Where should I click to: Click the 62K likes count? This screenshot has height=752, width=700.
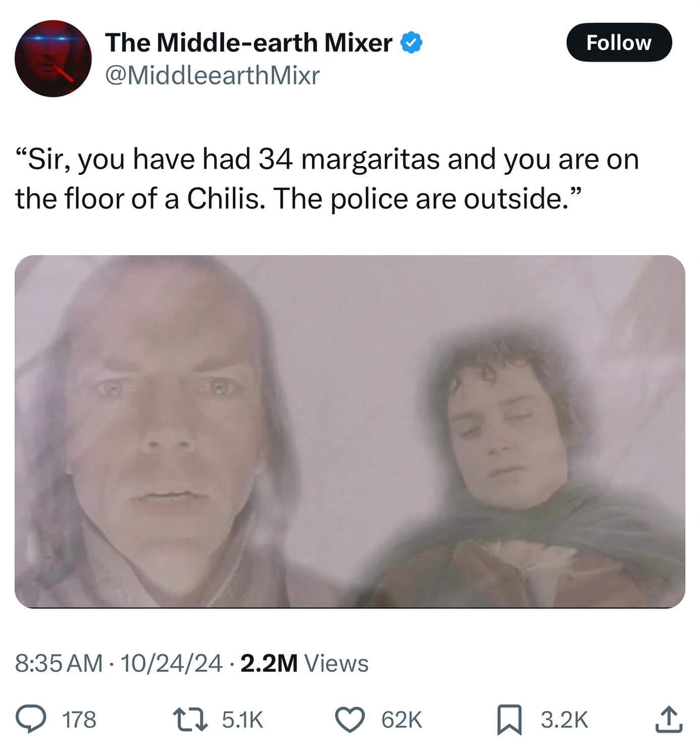coord(402,720)
